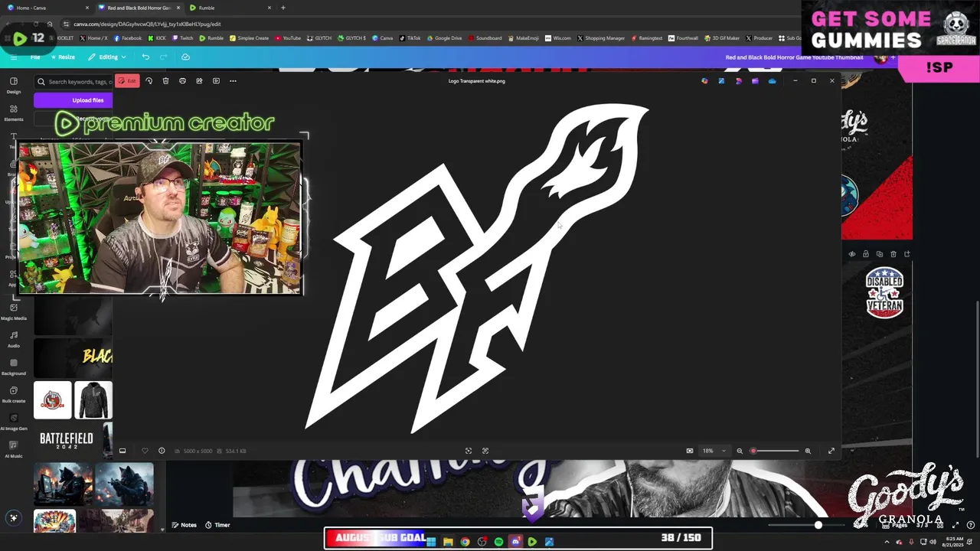Screen dimensions: 980x551
Task: Open the Canva Resize menu
Action: [x=63, y=57]
